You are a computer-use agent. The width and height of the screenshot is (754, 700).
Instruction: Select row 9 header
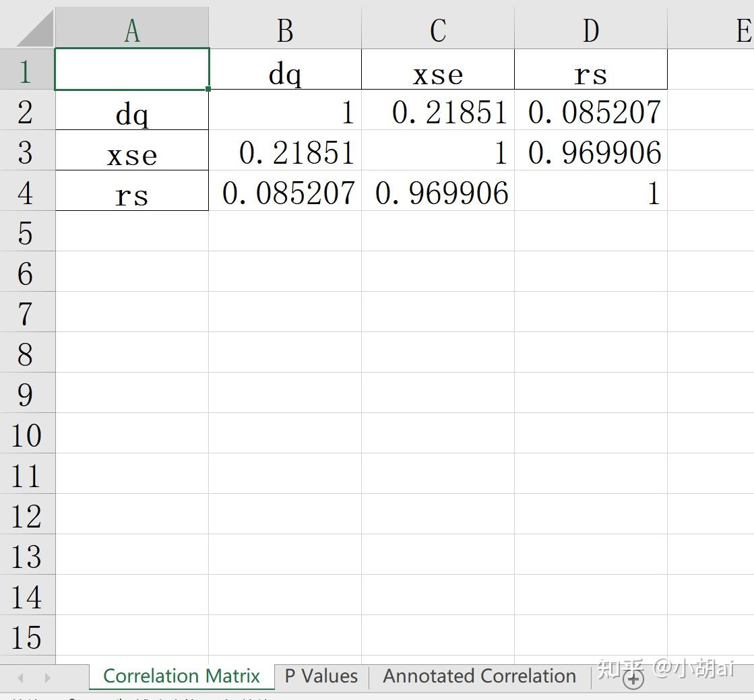pyautogui.click(x=28, y=393)
